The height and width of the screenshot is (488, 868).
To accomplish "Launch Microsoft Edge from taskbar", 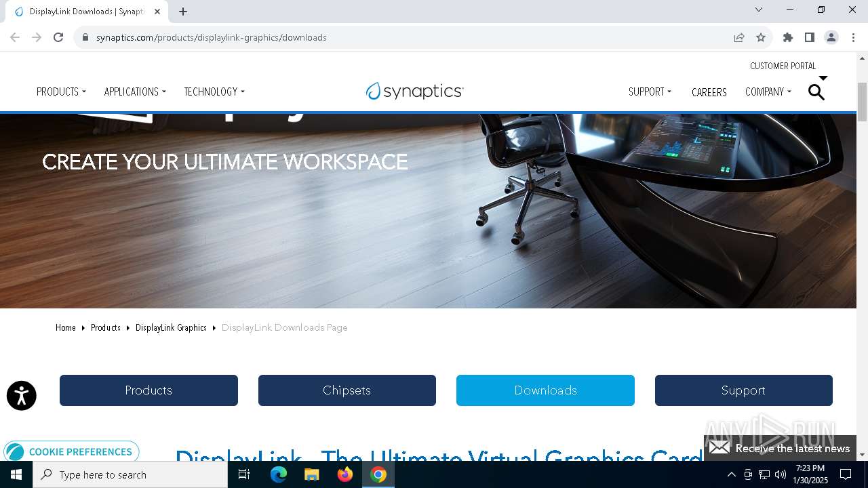I will pos(279,474).
